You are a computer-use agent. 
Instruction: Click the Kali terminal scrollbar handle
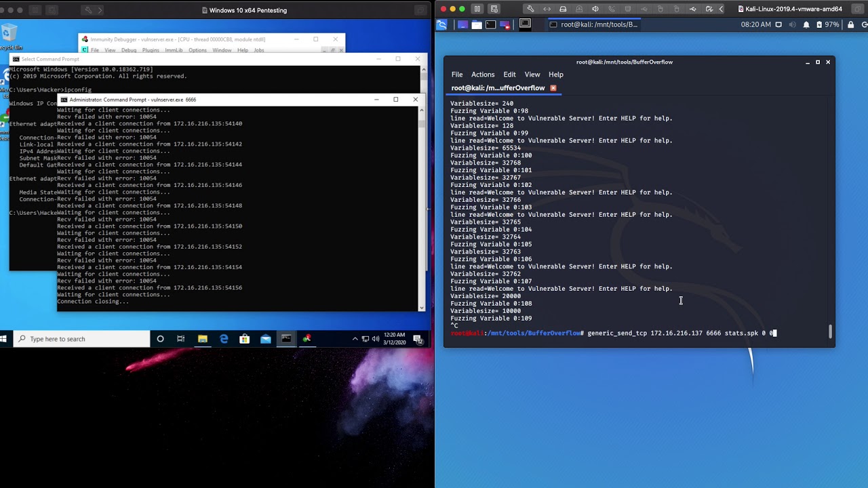click(x=831, y=331)
